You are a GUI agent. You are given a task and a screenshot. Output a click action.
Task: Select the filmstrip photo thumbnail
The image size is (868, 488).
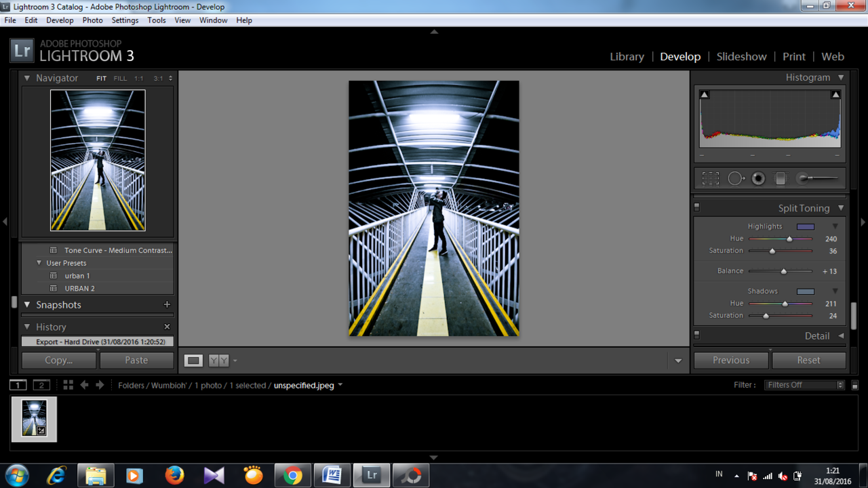[34, 418]
